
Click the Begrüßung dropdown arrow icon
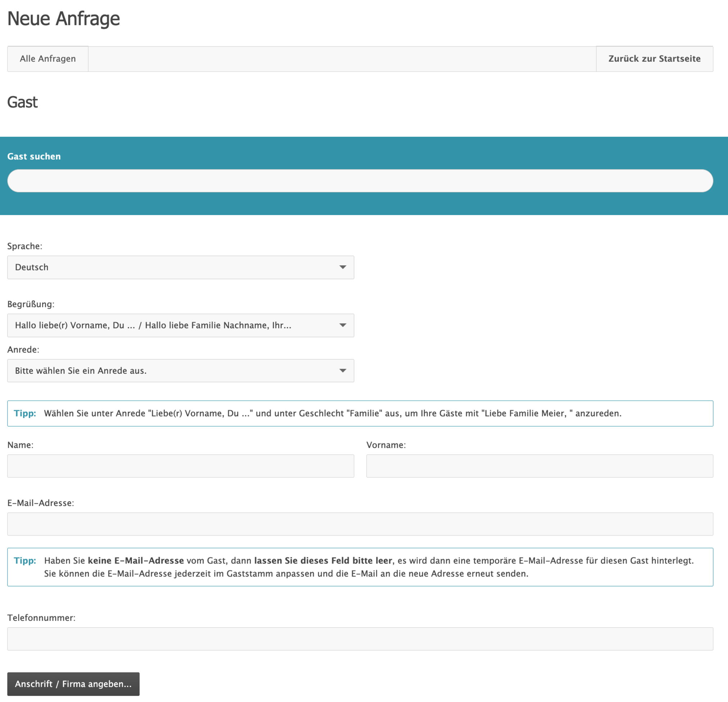coord(342,325)
